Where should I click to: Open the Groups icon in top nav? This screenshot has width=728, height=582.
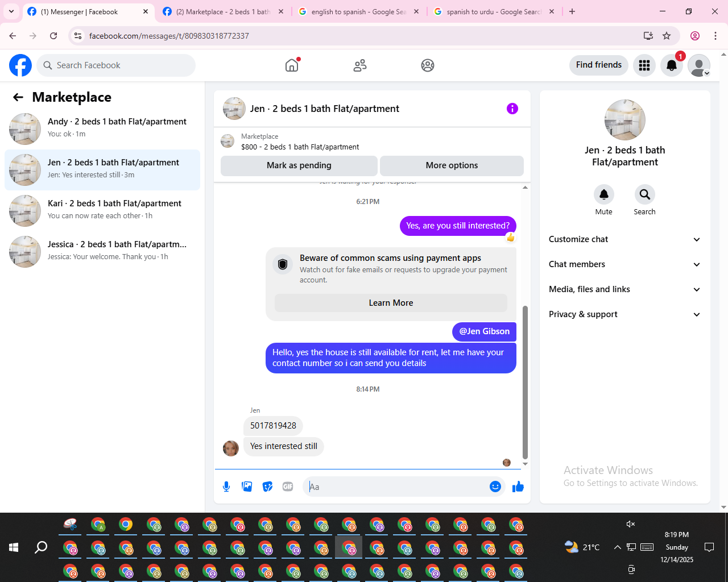point(428,65)
